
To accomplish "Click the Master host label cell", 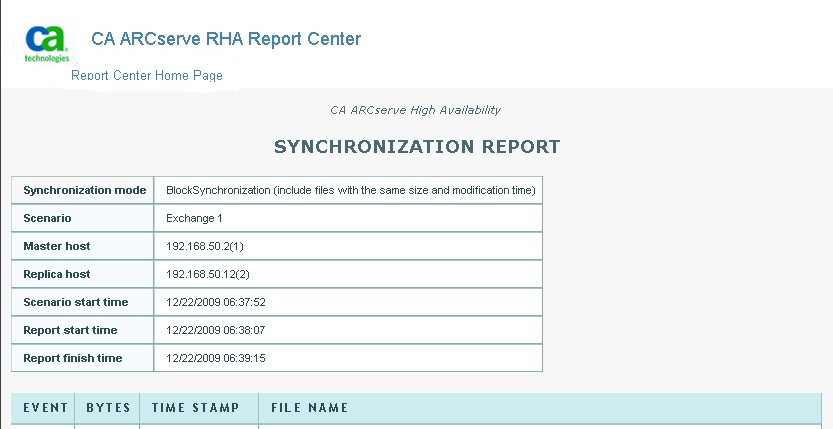I will 57,246.
